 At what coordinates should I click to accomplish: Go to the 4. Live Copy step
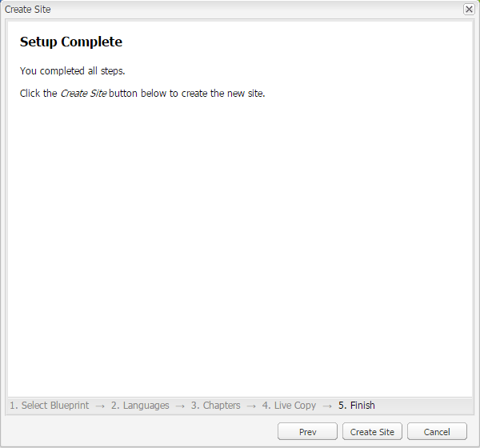[x=289, y=406]
